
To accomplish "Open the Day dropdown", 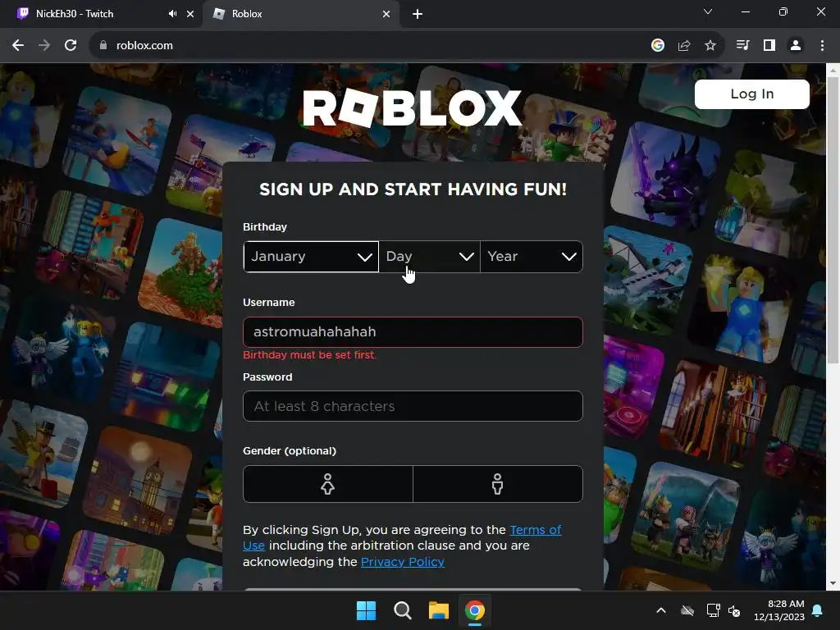I will coord(430,257).
